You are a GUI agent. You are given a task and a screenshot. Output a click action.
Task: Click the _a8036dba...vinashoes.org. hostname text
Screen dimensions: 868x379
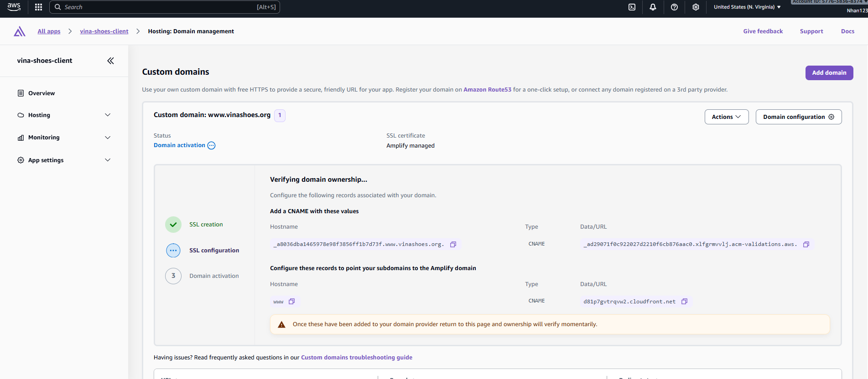[359, 244]
